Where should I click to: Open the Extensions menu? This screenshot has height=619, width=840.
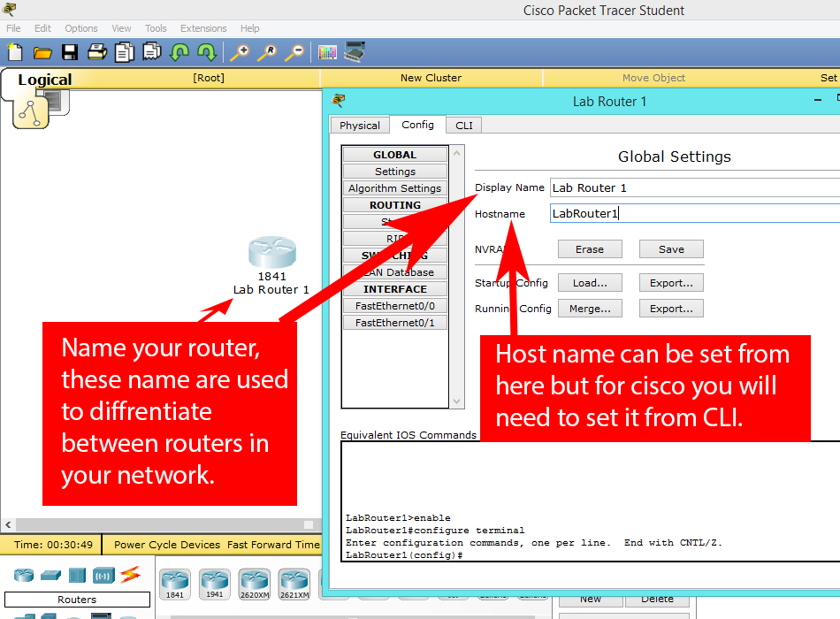point(203,27)
